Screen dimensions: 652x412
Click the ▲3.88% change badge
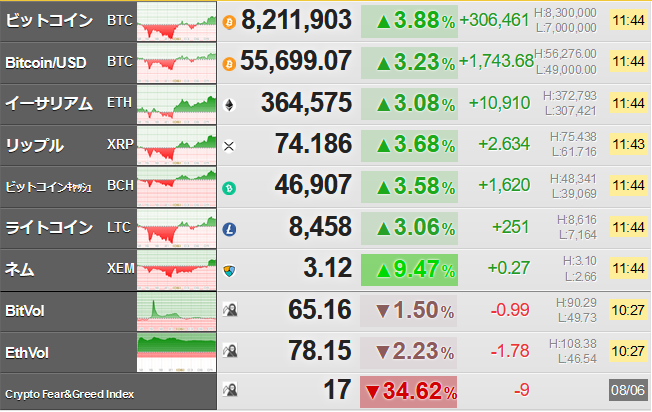(409, 21)
